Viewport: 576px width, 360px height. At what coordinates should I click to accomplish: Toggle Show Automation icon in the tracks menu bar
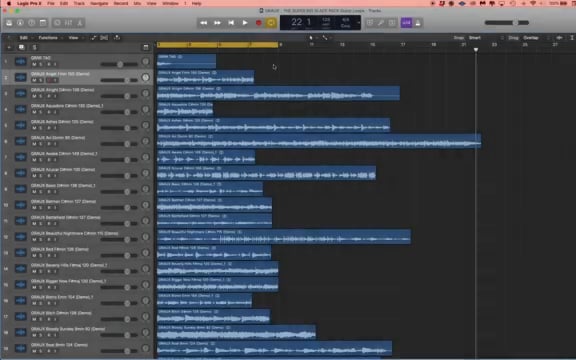(x=93, y=37)
